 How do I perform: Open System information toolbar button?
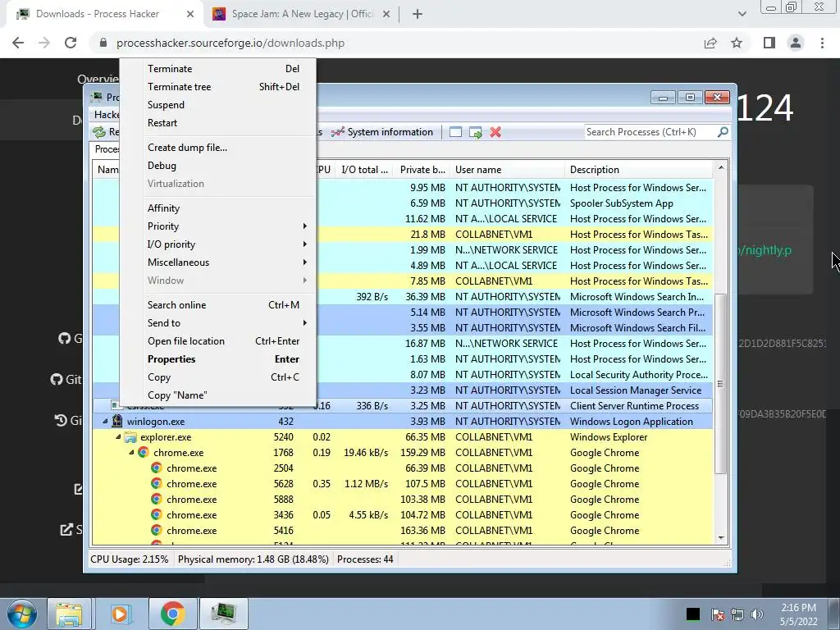point(382,132)
